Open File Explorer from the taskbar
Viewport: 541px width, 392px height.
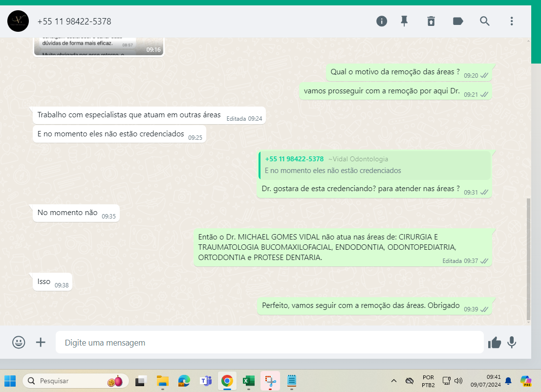coord(163,381)
